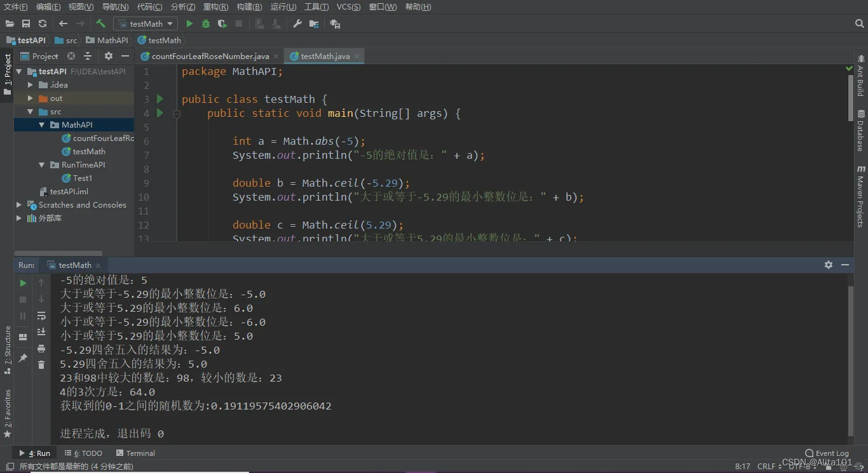Click run gutter arrow beside main method

[160, 113]
